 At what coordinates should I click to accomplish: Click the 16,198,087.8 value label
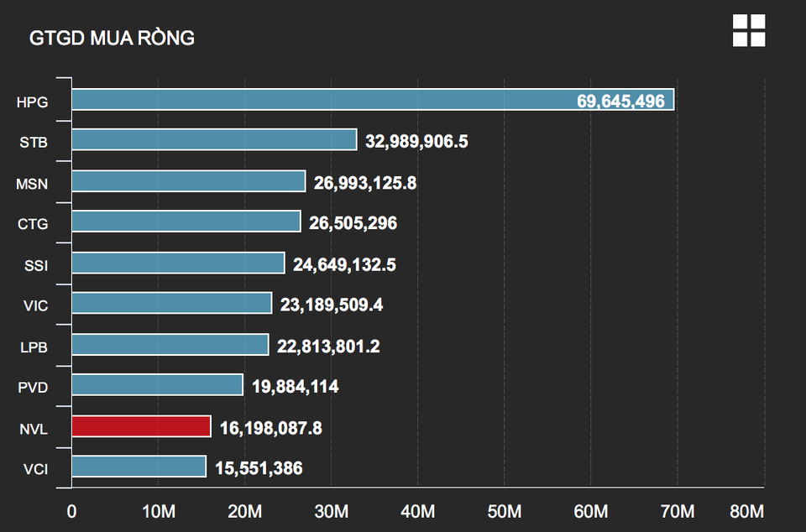pyautogui.click(x=271, y=428)
